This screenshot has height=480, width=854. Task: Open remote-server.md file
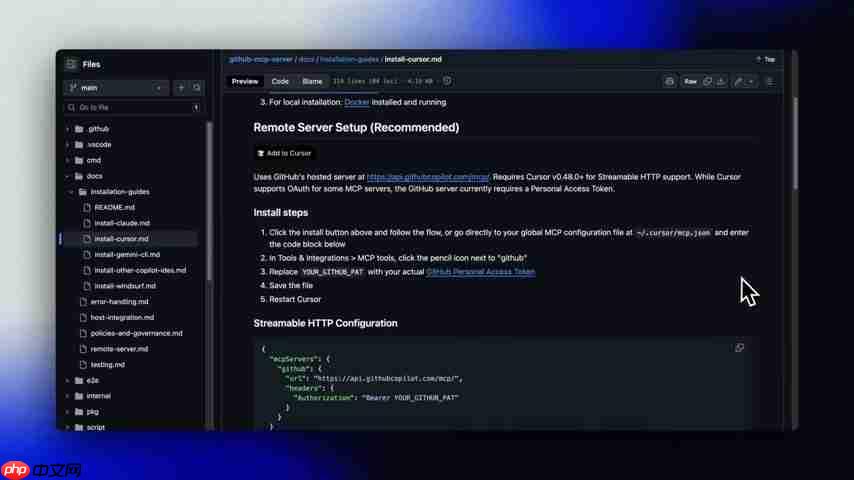tap(119, 349)
